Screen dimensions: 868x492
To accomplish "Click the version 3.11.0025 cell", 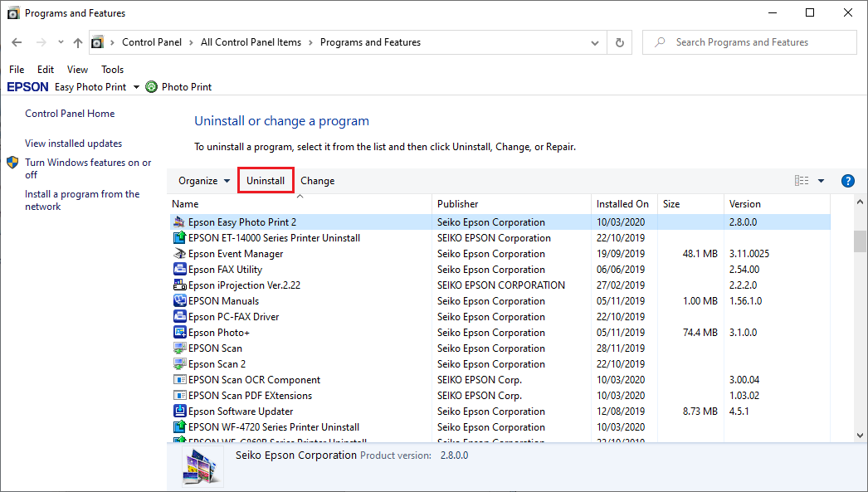I will [x=749, y=254].
